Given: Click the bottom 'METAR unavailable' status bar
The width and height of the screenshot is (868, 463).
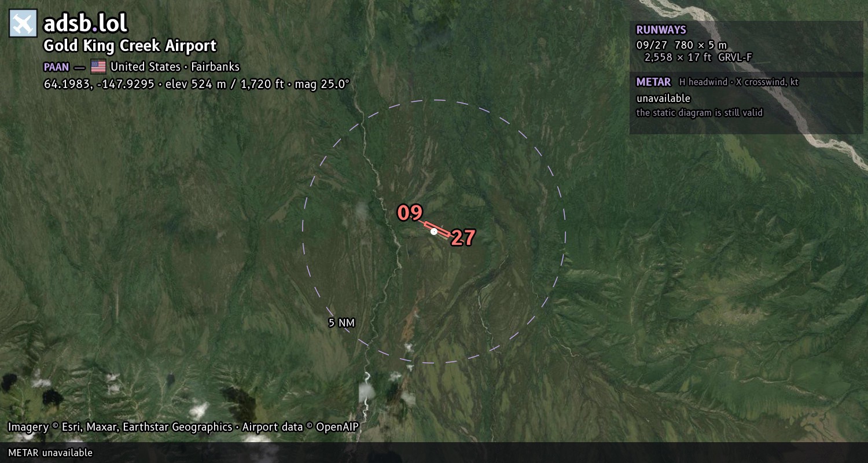Looking at the screenshot, I should tap(434, 453).
